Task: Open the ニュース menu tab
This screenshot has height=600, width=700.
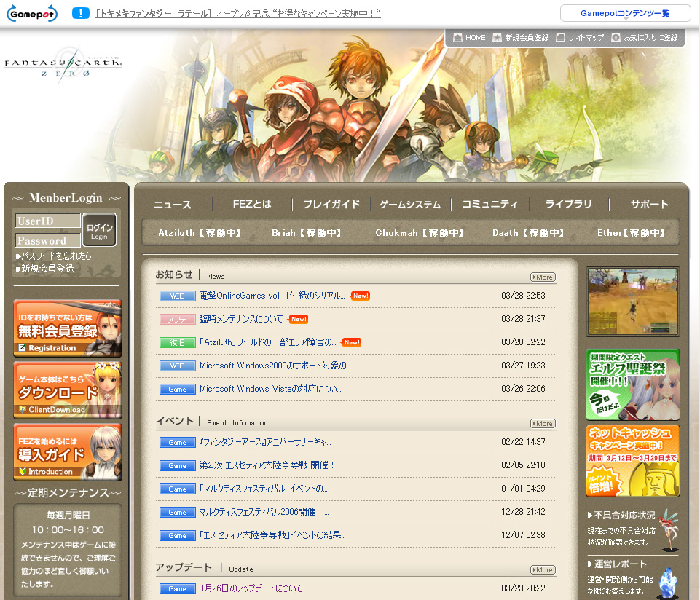Action: pyautogui.click(x=173, y=205)
